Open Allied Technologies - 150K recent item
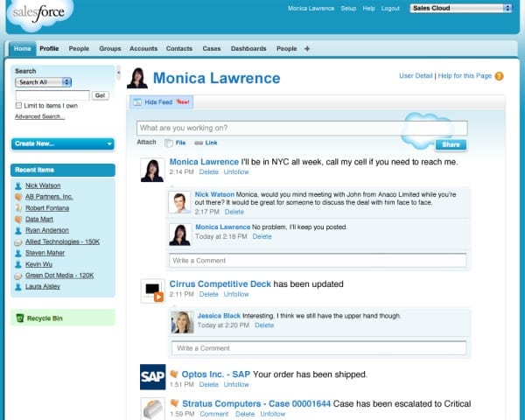The height and width of the screenshot is (420, 525). pos(63,241)
